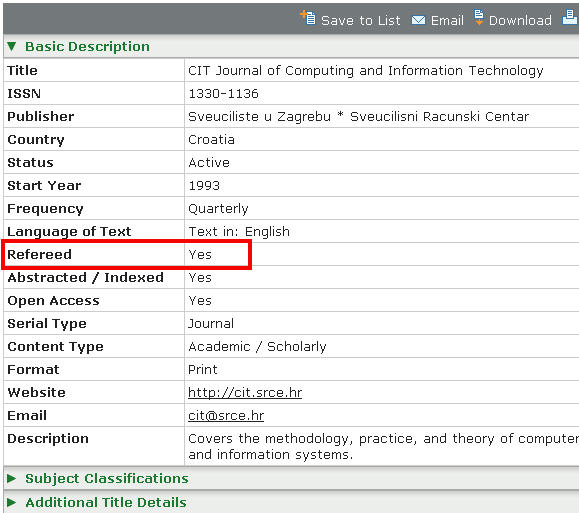Click the Refereed row label
Image resolution: width=579 pixels, height=513 pixels.
(39, 254)
